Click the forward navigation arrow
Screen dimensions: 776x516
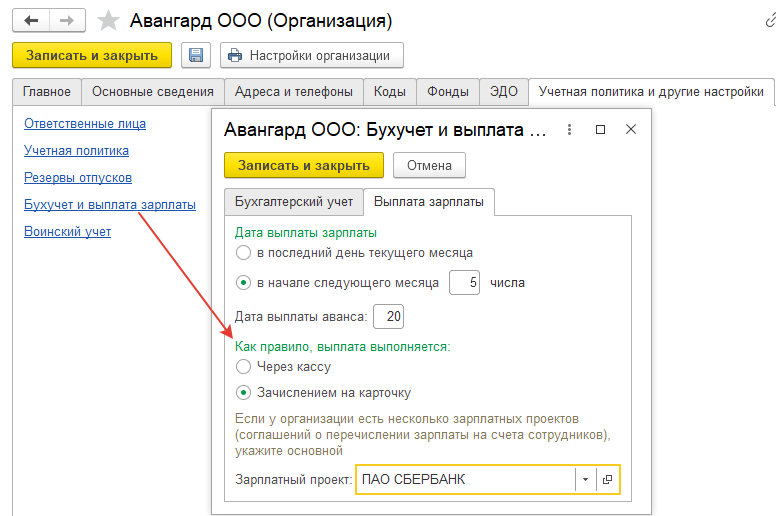tap(66, 19)
